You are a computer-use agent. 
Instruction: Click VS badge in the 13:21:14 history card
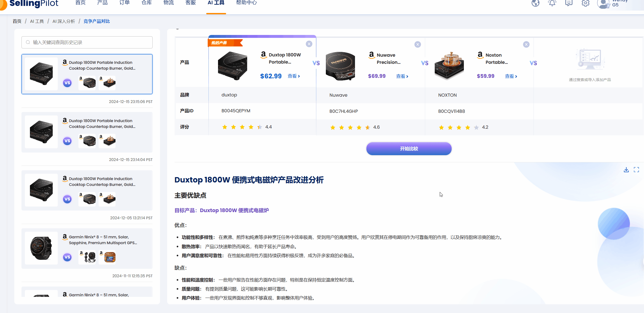[67, 199]
